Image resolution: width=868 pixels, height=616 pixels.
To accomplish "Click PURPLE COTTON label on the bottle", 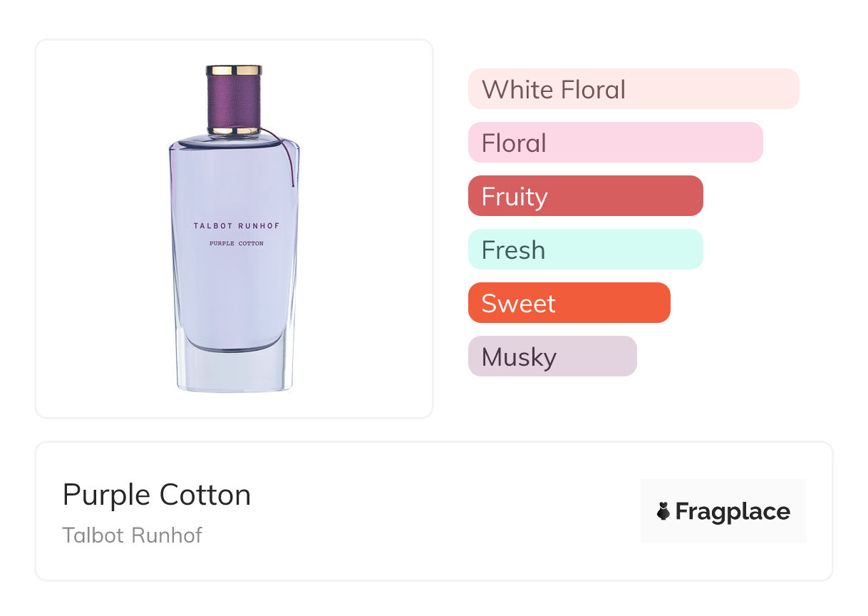I will click(x=237, y=244).
